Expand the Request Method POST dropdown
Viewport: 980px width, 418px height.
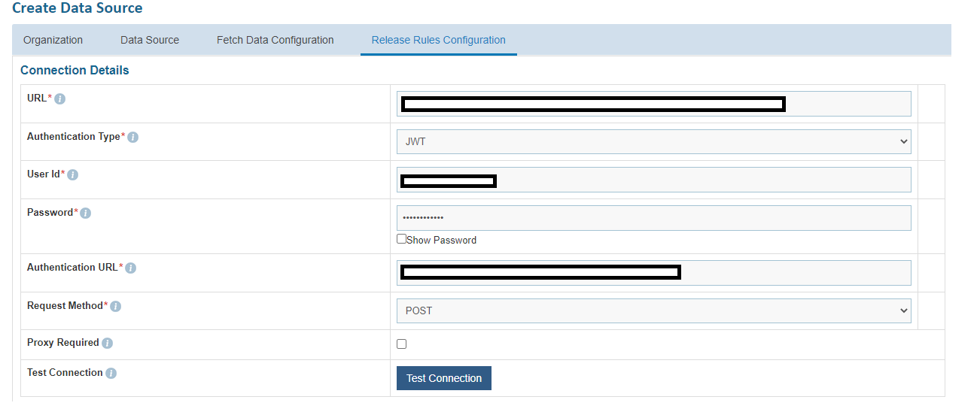[x=653, y=310]
